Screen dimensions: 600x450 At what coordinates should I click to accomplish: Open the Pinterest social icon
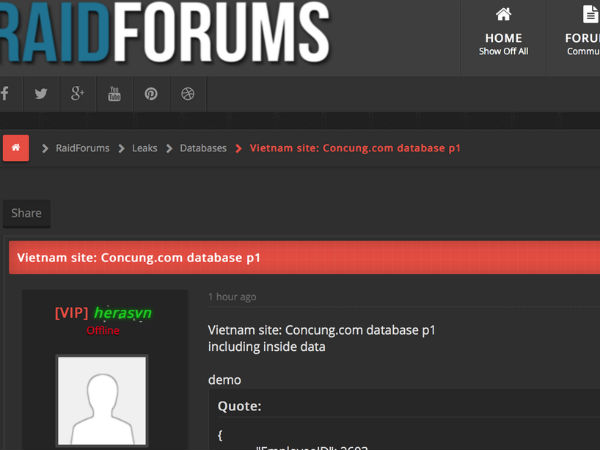[x=151, y=94]
